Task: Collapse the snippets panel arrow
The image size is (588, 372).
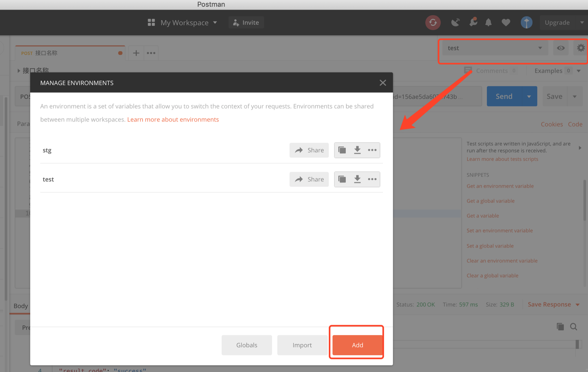Action: pyautogui.click(x=580, y=148)
